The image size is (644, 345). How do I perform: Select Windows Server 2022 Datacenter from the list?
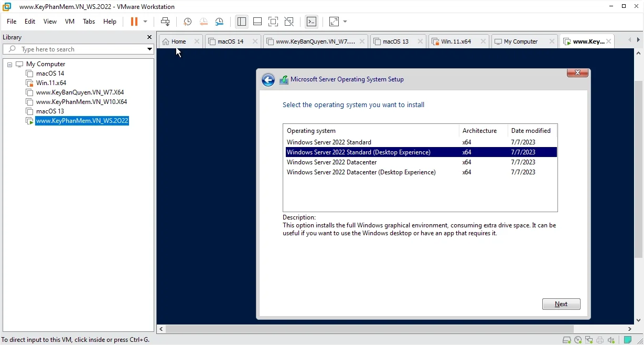tap(331, 162)
